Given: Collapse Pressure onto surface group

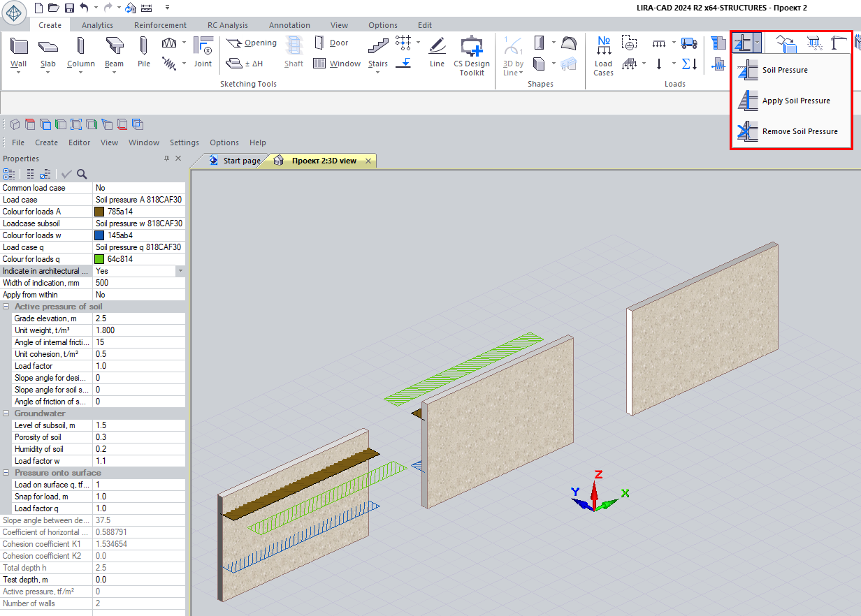Looking at the screenshot, I should point(6,473).
